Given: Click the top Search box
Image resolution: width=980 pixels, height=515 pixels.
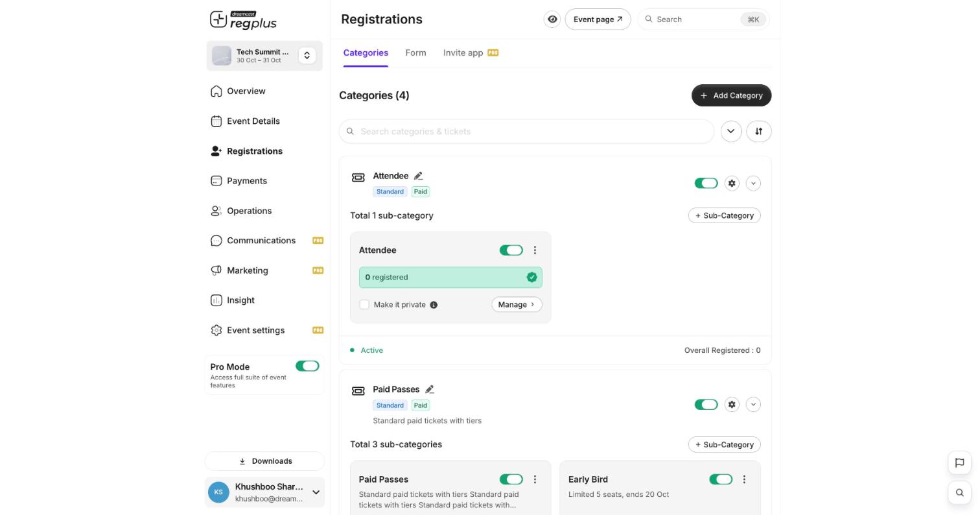Looking at the screenshot, I should (x=703, y=19).
